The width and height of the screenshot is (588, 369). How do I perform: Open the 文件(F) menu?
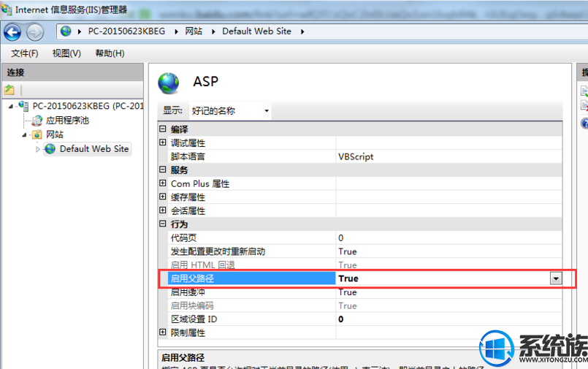coord(24,53)
